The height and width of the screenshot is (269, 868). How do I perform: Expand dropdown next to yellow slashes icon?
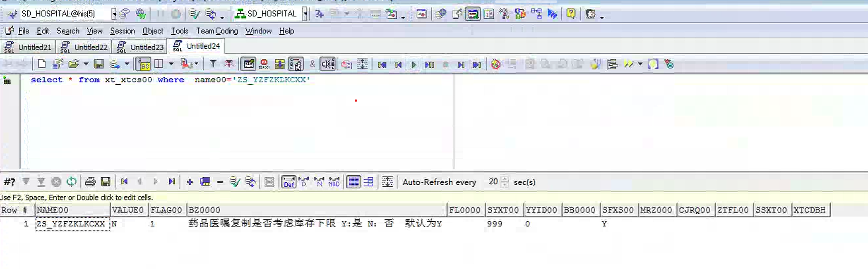(640, 64)
